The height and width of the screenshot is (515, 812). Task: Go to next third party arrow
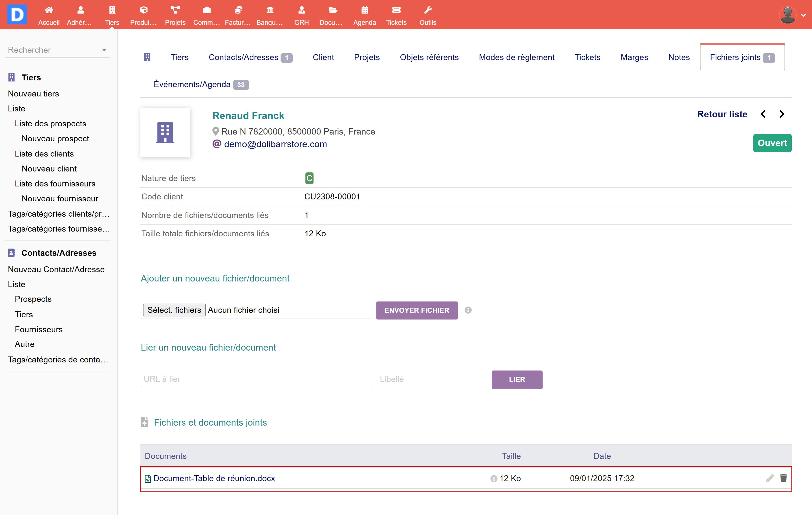(x=782, y=114)
